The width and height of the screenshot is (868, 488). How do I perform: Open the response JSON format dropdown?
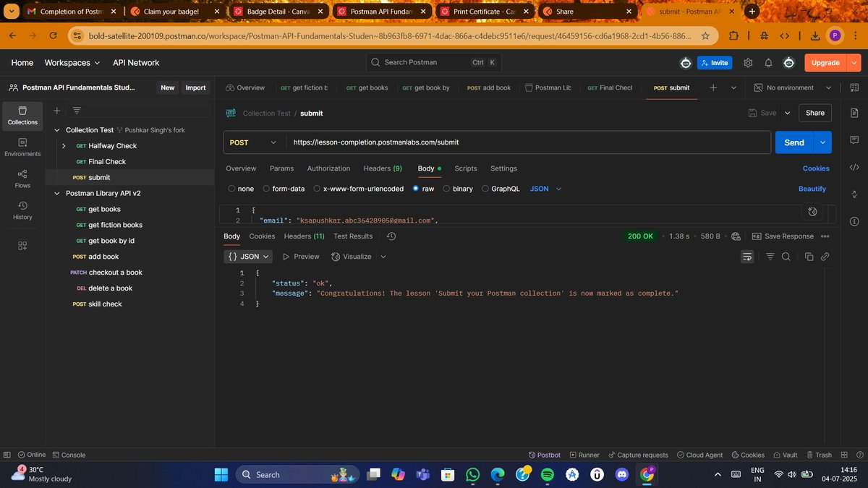tap(249, 257)
